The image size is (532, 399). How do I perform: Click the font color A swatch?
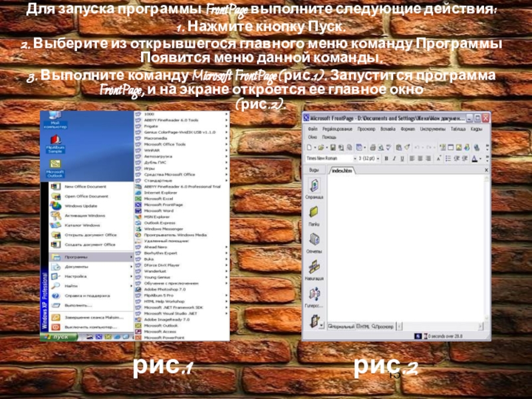(x=474, y=158)
